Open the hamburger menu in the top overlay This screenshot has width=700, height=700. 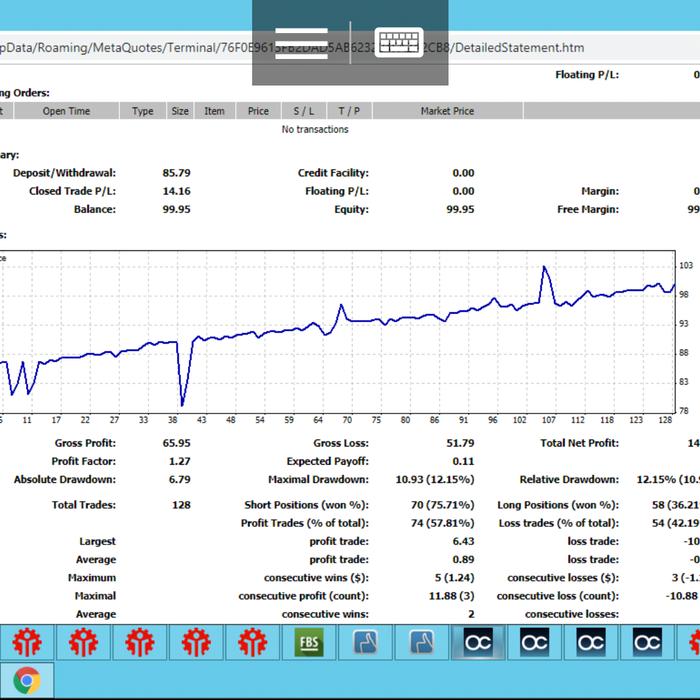301,43
